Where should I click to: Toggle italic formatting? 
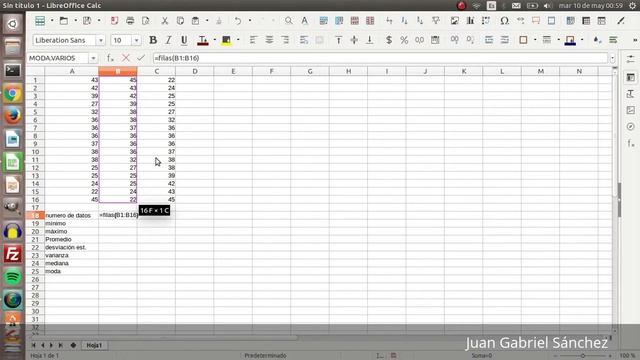[169, 40]
